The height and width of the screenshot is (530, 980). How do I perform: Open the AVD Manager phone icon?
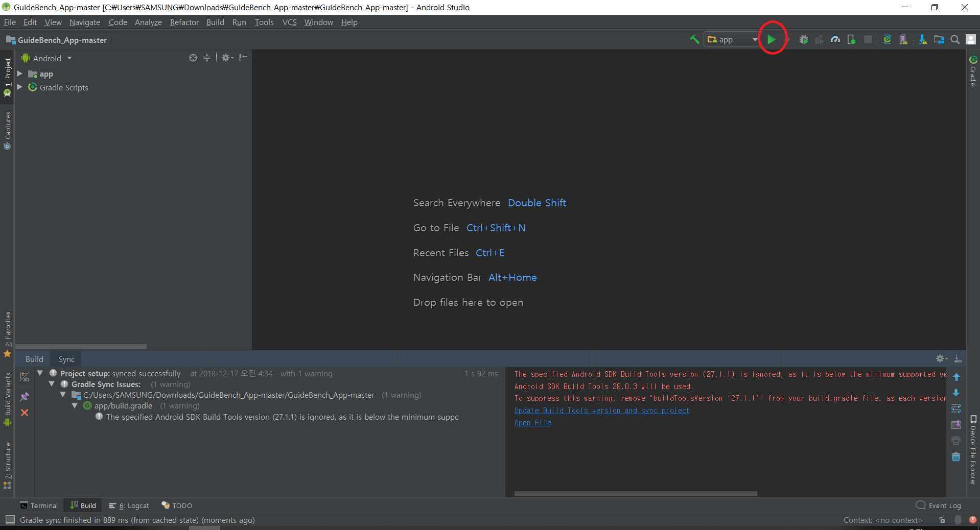tap(904, 39)
